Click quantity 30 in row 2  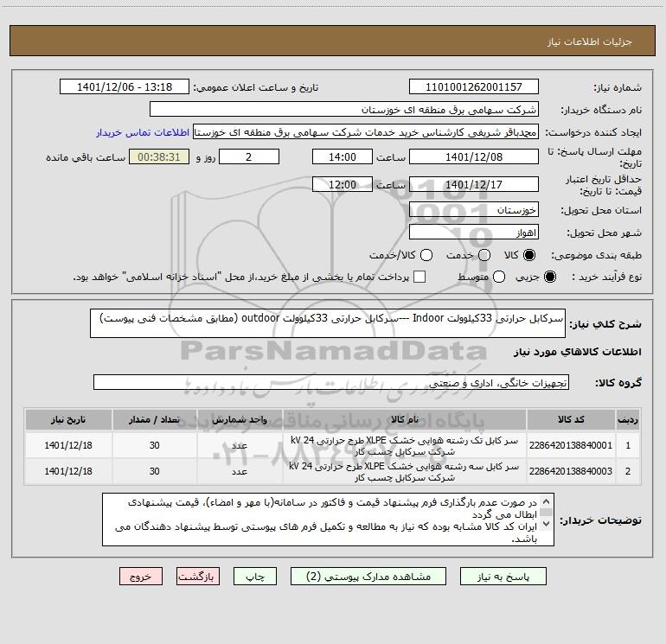(x=154, y=471)
